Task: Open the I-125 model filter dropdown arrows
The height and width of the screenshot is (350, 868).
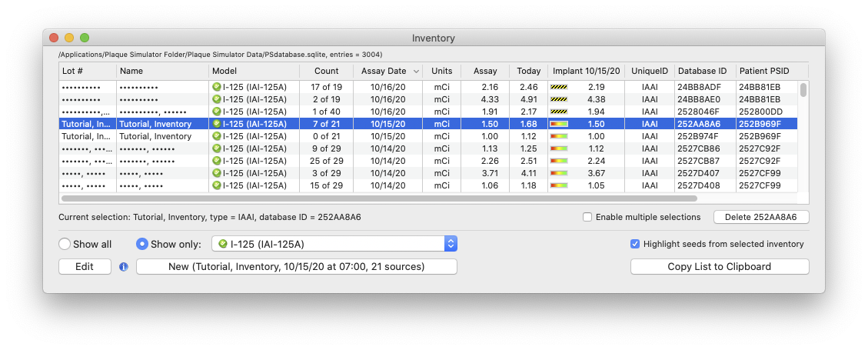Action: (x=451, y=244)
